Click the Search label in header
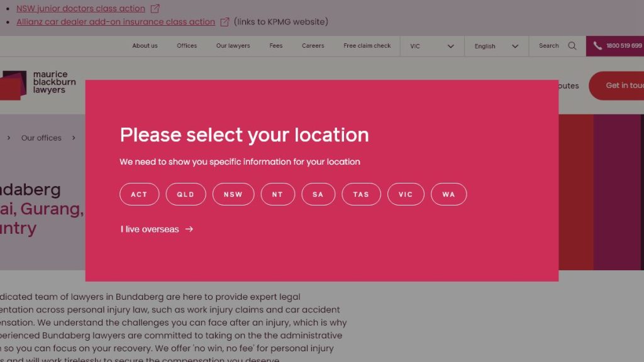This screenshot has height=362, width=644. pos(548,45)
